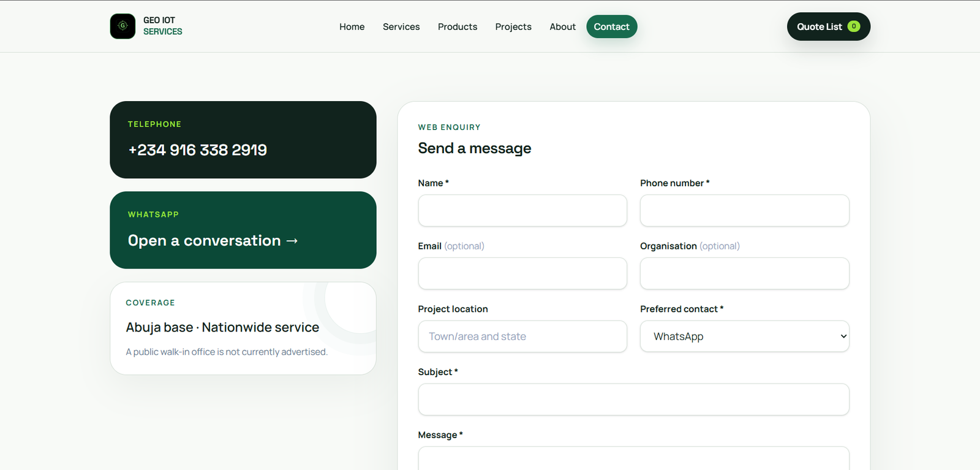Image resolution: width=980 pixels, height=470 pixels.
Task: Click the Quote List count badge
Action: click(x=854, y=26)
